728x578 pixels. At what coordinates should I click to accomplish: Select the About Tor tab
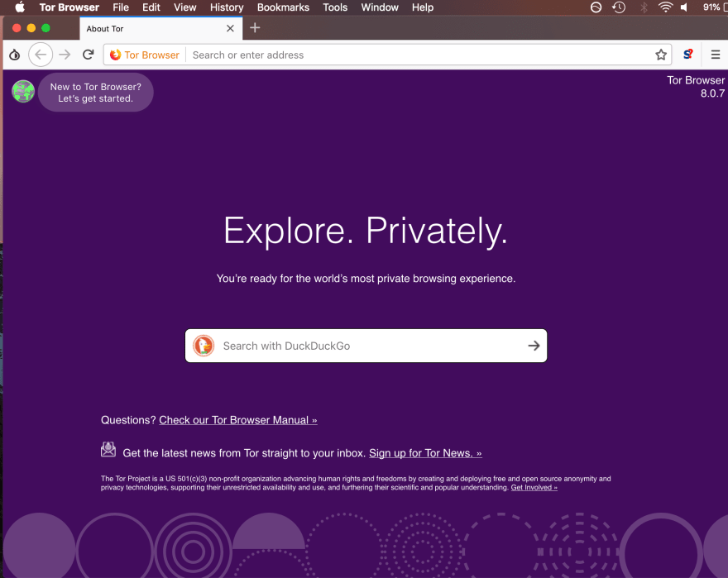160,28
